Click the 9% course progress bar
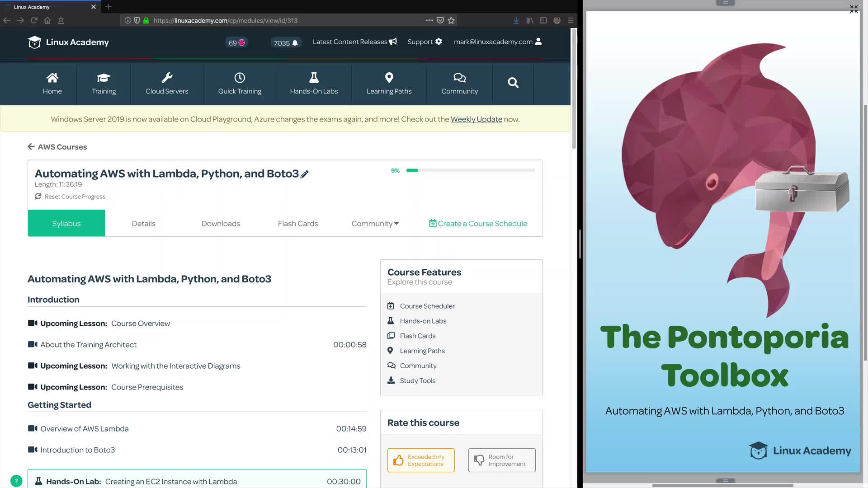Screen dimensions: 868x488 pos(470,170)
